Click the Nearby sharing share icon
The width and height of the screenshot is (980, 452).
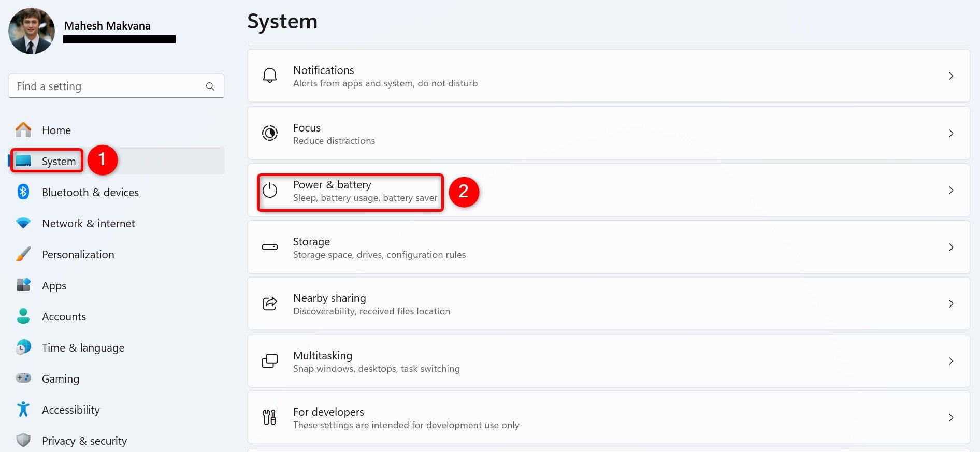pyautogui.click(x=269, y=304)
